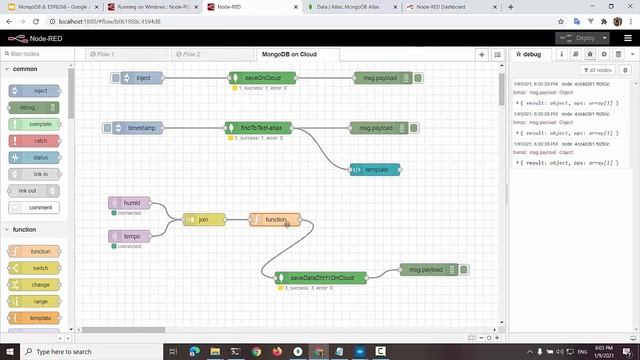The height and width of the screenshot is (360, 640).
Task: Select the comment node in palette
Action: point(34,207)
